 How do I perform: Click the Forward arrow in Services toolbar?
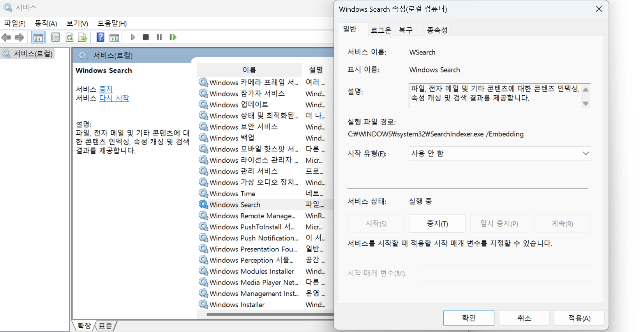[19, 37]
